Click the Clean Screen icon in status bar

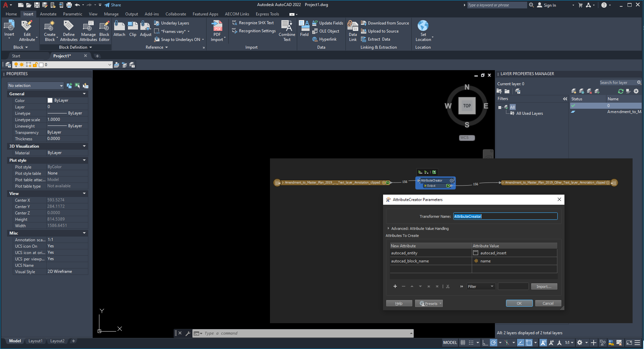pos(629,343)
